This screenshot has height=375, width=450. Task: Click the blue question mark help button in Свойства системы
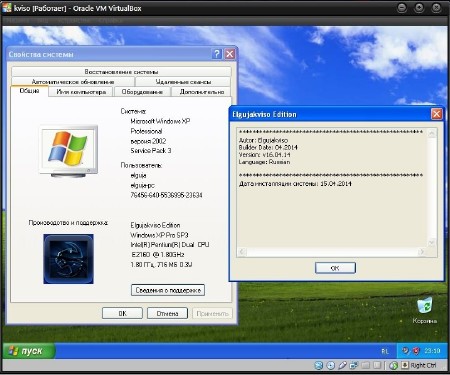point(217,54)
